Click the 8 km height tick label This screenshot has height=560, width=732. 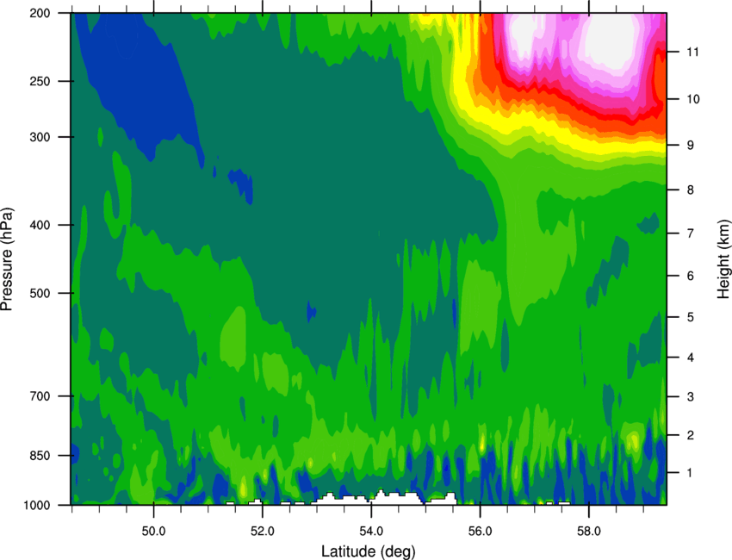pyautogui.click(x=690, y=190)
